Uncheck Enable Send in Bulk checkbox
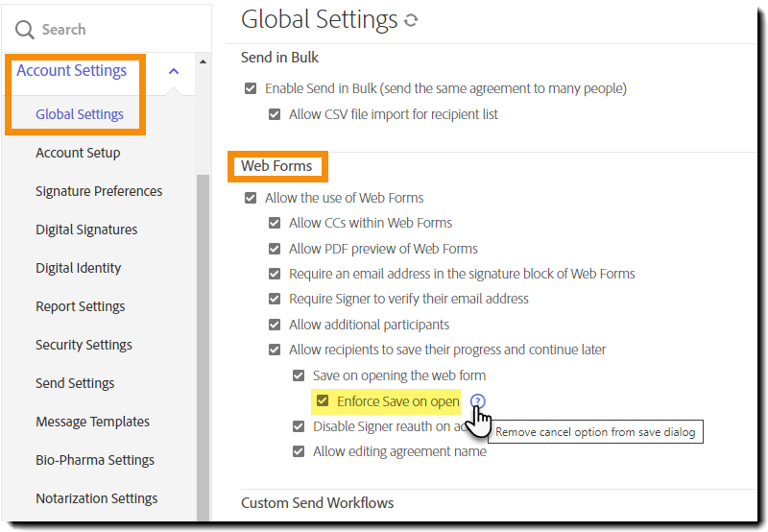The width and height of the screenshot is (768, 532). (251, 88)
